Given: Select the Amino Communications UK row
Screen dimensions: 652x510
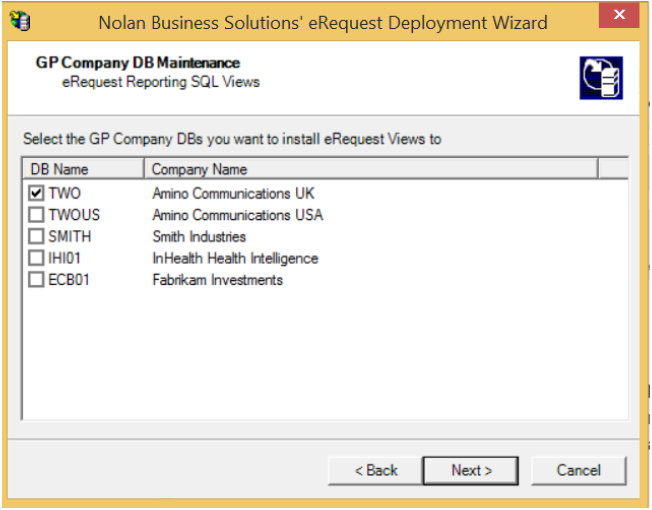Looking at the screenshot, I should pyautogui.click(x=233, y=193).
